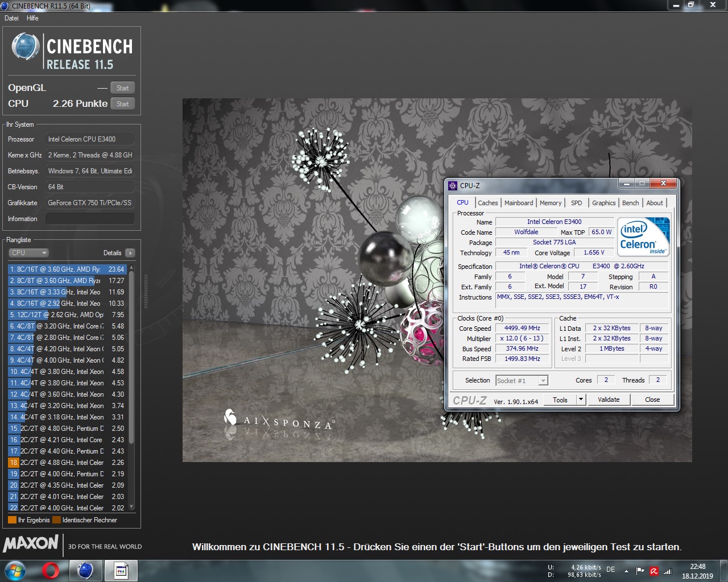
Task: Click the Processor name Intel Celeron CPU E3400
Action: (x=90, y=139)
